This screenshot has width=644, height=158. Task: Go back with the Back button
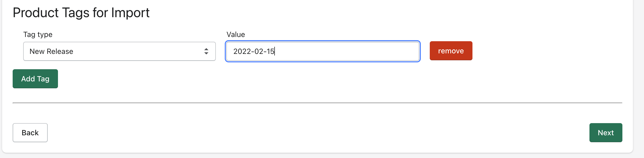(x=30, y=133)
